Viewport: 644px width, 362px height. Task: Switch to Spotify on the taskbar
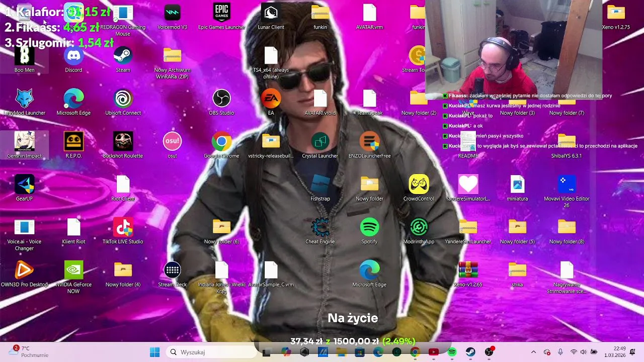coord(452,352)
